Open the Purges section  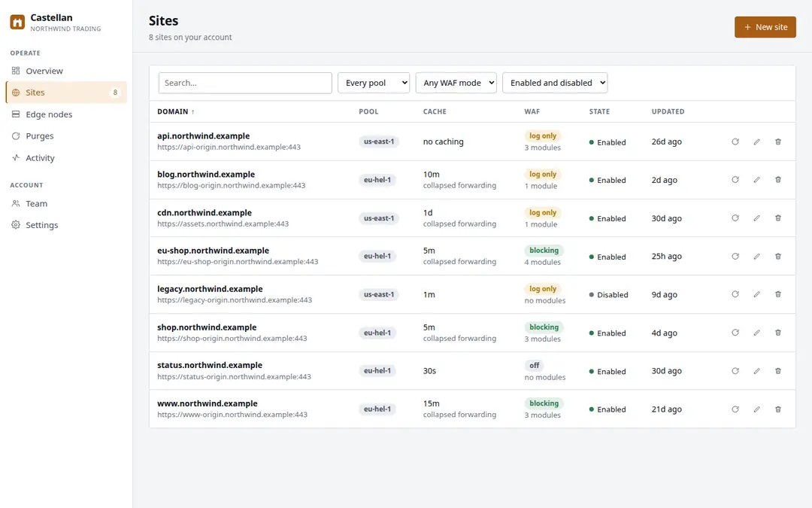pos(65,135)
